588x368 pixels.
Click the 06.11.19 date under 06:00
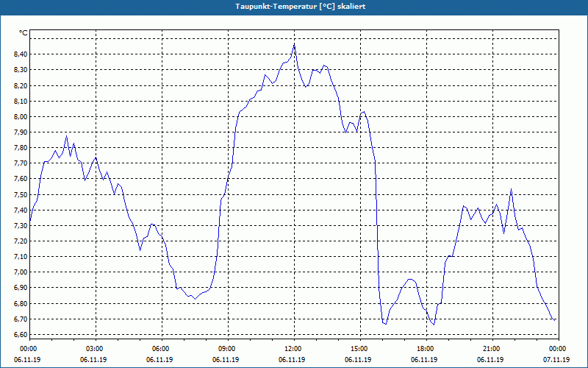(159, 359)
